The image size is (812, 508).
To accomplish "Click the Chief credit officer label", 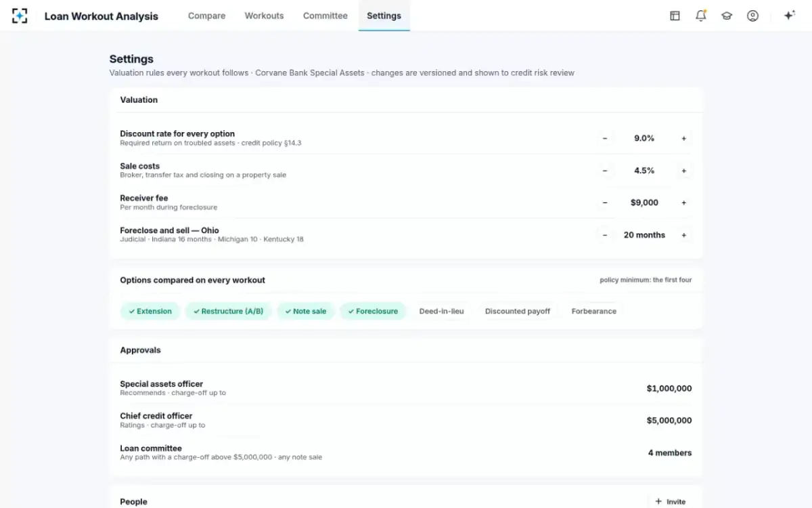I will (x=156, y=416).
